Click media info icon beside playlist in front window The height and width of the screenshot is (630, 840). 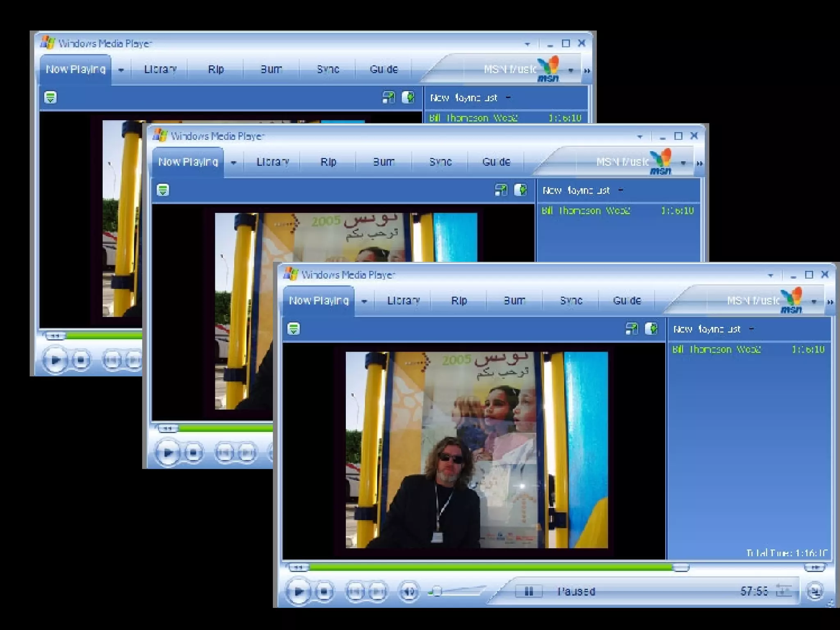pyautogui.click(x=651, y=329)
